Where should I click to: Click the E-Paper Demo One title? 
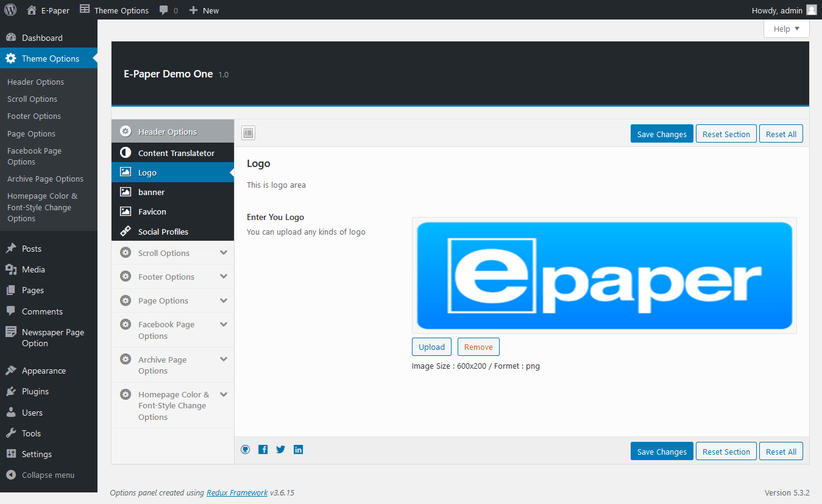(x=168, y=74)
